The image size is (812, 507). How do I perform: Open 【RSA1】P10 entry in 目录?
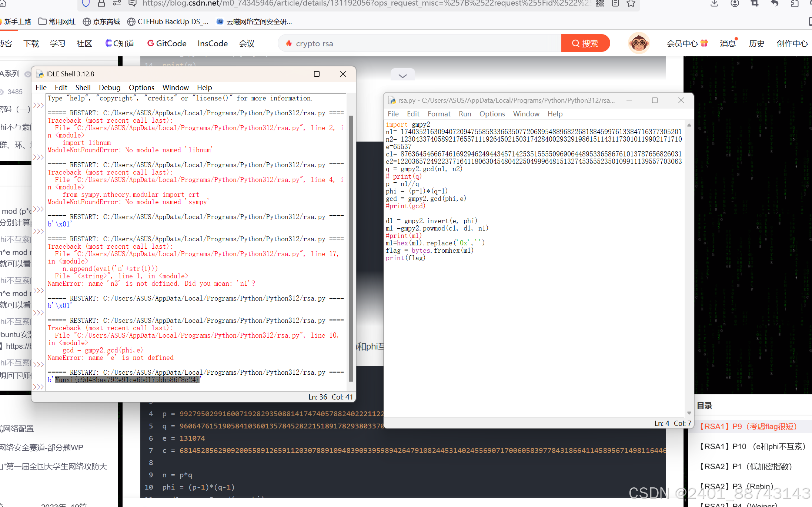point(752,447)
